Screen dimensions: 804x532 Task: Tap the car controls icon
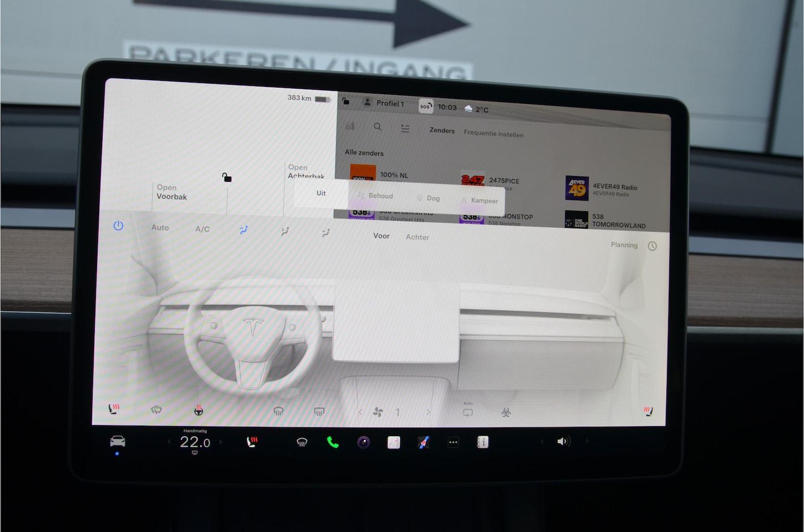point(118,442)
